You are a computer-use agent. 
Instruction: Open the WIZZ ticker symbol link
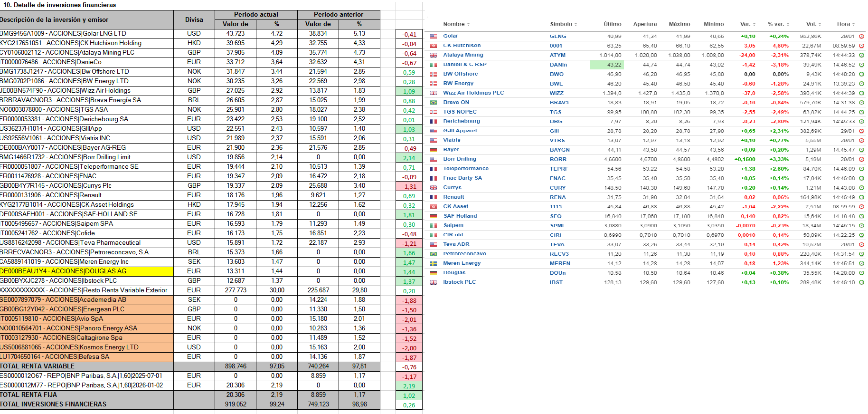click(557, 93)
